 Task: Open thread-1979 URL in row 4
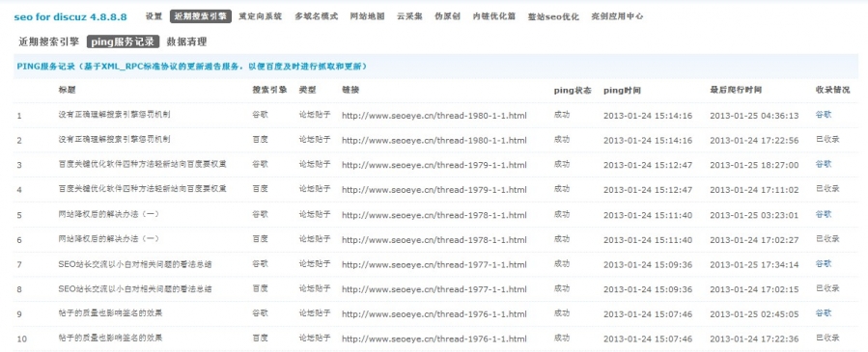coord(434,190)
